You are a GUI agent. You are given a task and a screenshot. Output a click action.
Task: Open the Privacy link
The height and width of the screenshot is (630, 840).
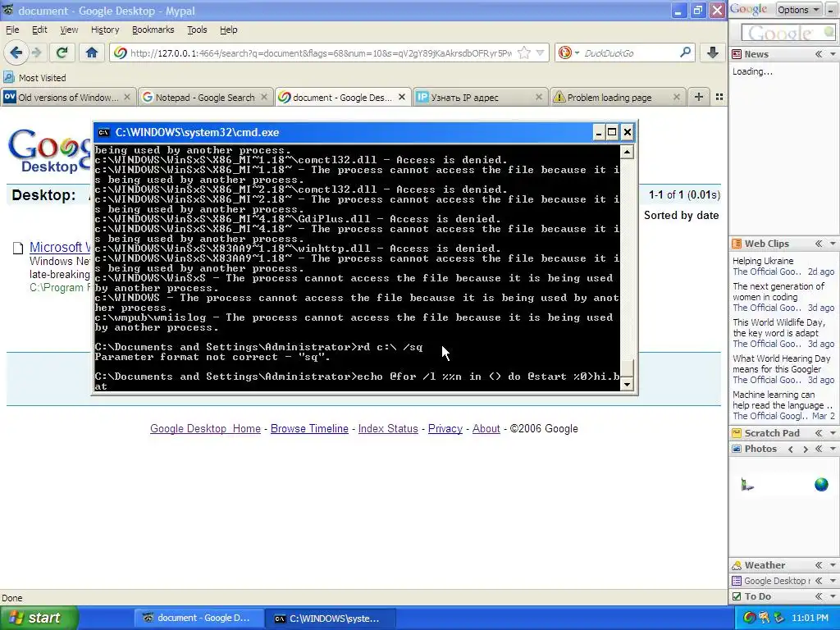tap(445, 428)
